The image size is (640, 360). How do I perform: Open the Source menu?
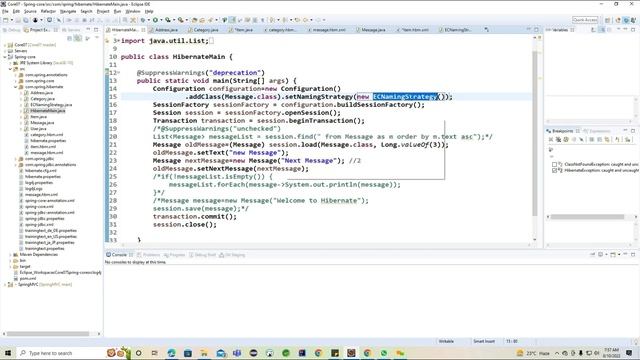pos(30,11)
